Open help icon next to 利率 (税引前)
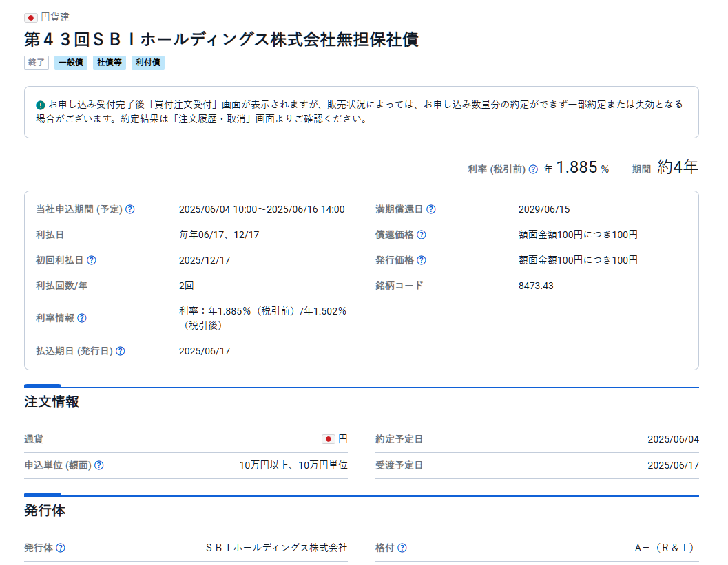Image resolution: width=728 pixels, height=565 pixels. coord(534,169)
